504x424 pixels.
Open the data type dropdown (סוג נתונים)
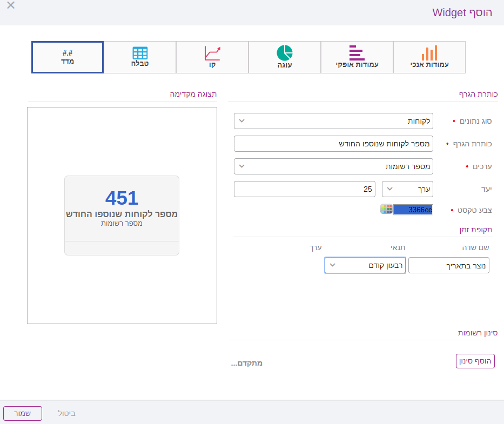click(x=333, y=121)
